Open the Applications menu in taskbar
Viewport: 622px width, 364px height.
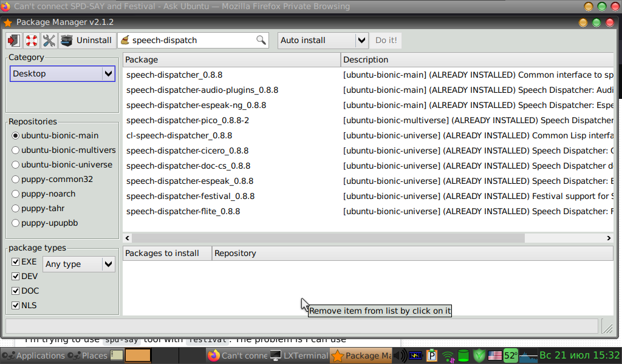[33, 356]
